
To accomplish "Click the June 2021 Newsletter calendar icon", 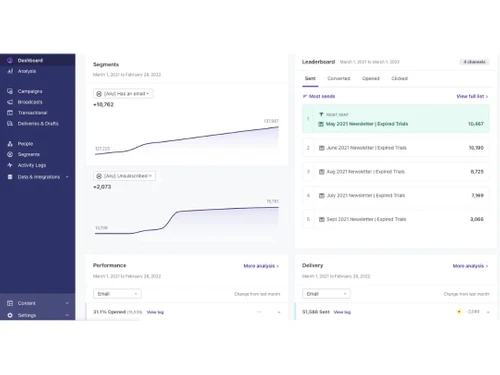I will [322, 148].
